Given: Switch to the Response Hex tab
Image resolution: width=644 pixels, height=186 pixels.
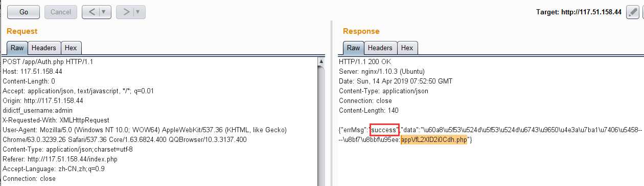Looking at the screenshot, I should [x=407, y=48].
